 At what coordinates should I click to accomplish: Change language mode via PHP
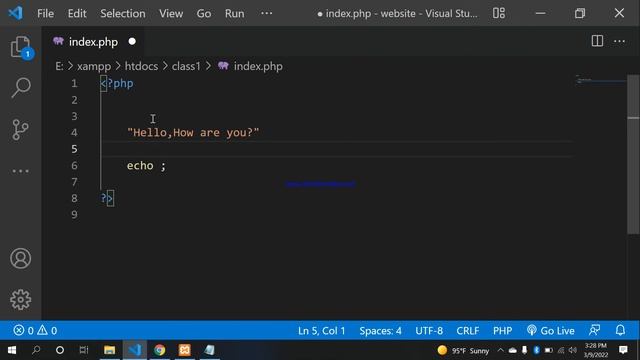[x=502, y=330]
